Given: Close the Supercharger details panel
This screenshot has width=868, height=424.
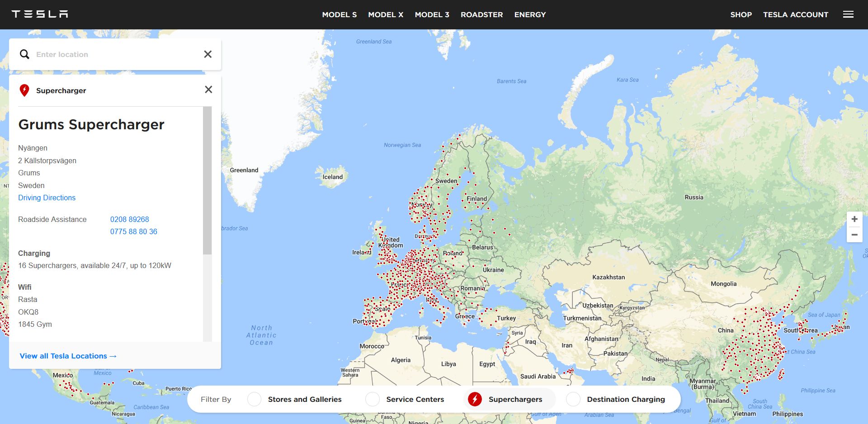Looking at the screenshot, I should coord(208,90).
